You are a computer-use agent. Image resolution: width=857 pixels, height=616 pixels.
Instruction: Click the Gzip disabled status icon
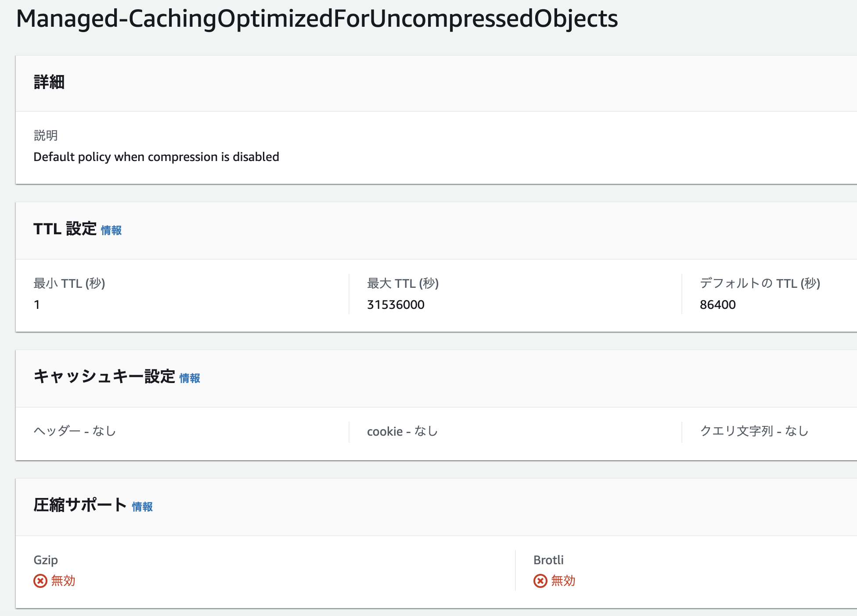[40, 581]
